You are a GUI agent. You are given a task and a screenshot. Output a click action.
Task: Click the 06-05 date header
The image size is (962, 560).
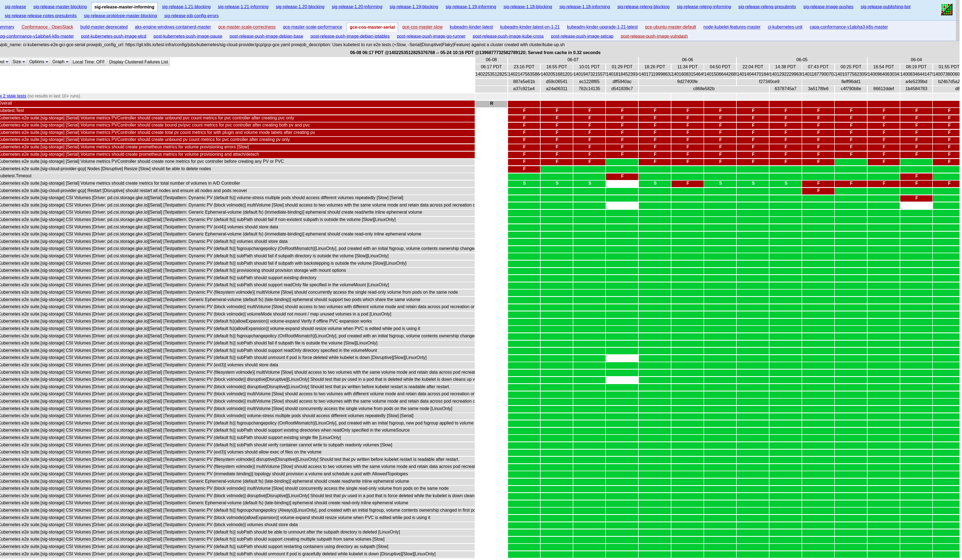(x=802, y=60)
